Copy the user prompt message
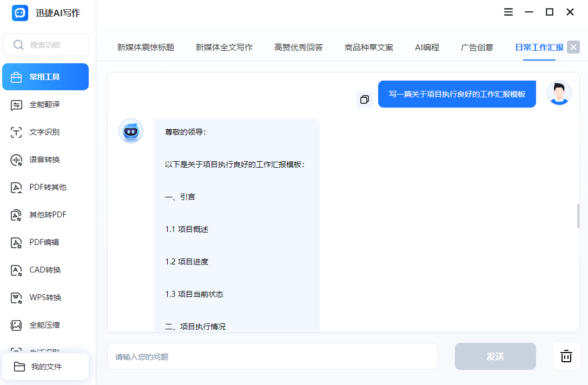Image resolution: width=588 pixels, height=385 pixels. tap(365, 99)
